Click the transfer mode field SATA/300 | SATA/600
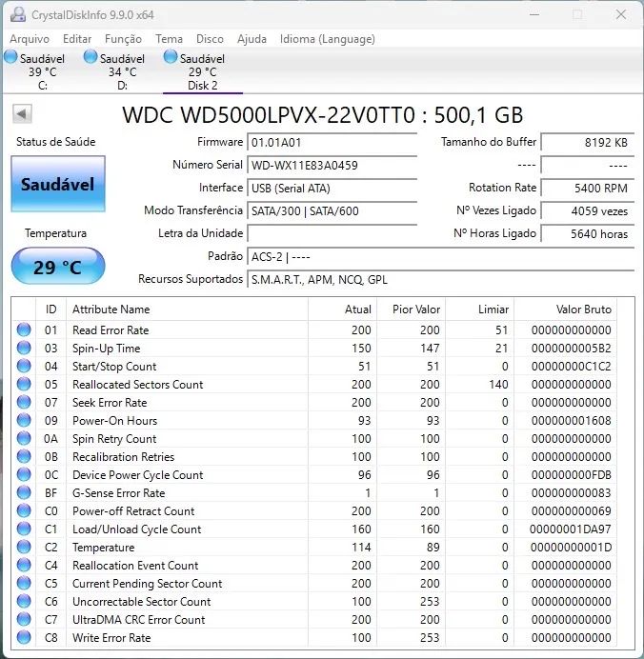 coord(332,211)
